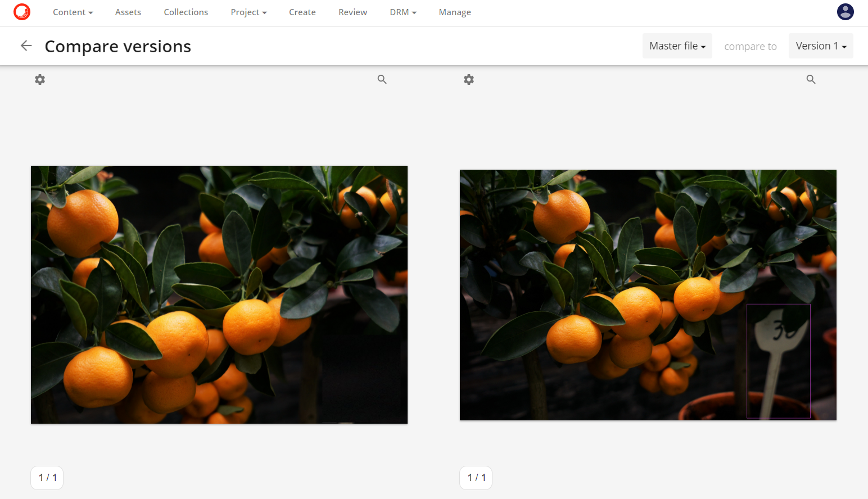Open the Content dropdown menu

click(x=73, y=12)
